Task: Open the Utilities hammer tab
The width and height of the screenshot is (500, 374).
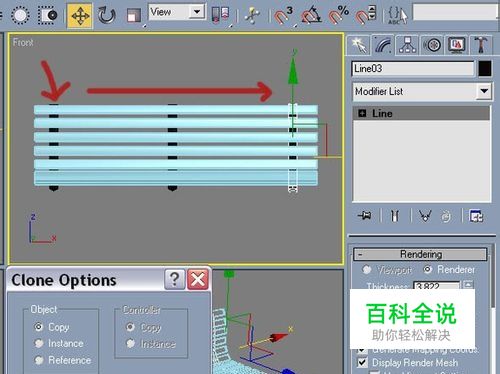Action: click(481, 45)
